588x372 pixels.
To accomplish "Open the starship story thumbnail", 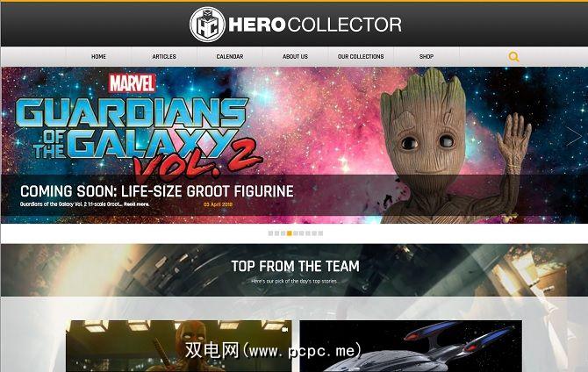I will [411, 346].
